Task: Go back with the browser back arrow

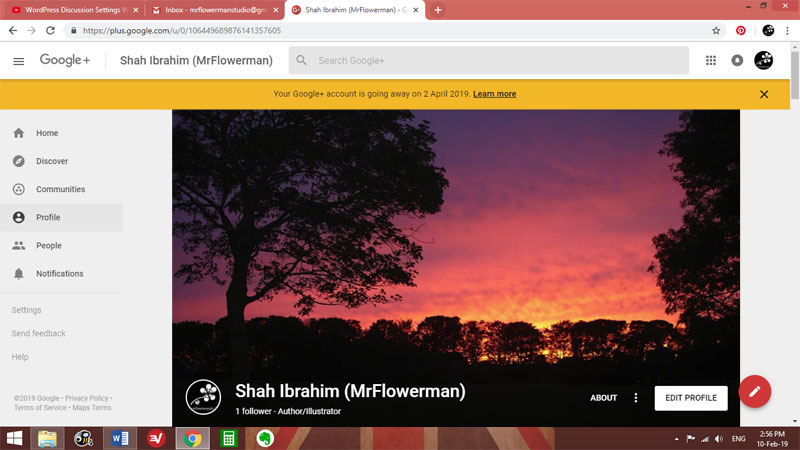Action: click(x=13, y=31)
